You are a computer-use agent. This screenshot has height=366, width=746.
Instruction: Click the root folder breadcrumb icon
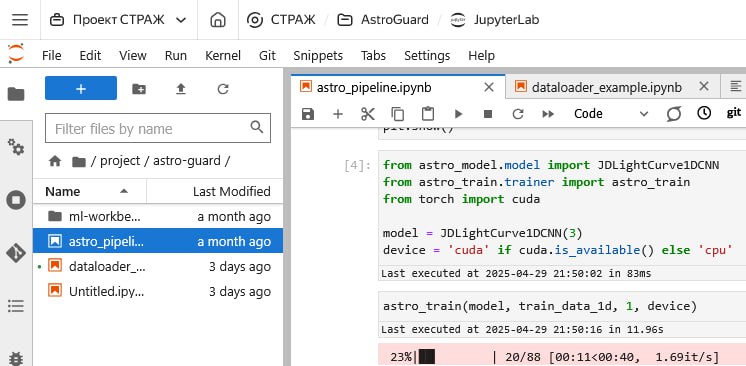[79, 162]
